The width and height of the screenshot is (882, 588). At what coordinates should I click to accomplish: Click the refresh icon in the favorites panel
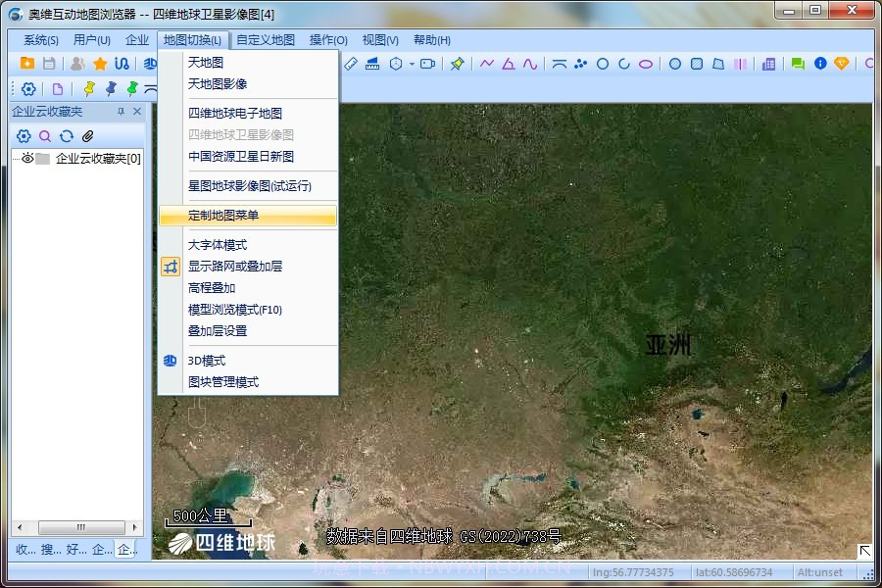67,136
